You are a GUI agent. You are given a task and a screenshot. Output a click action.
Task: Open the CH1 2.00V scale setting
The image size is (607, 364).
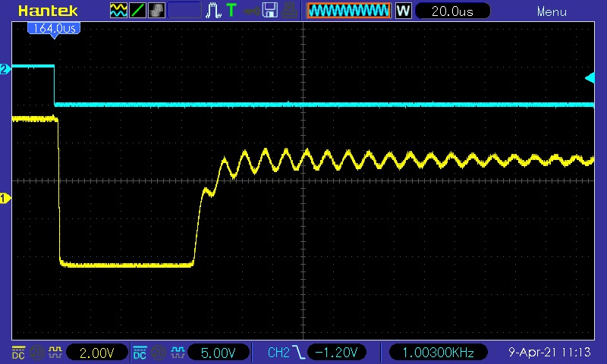[96, 353]
